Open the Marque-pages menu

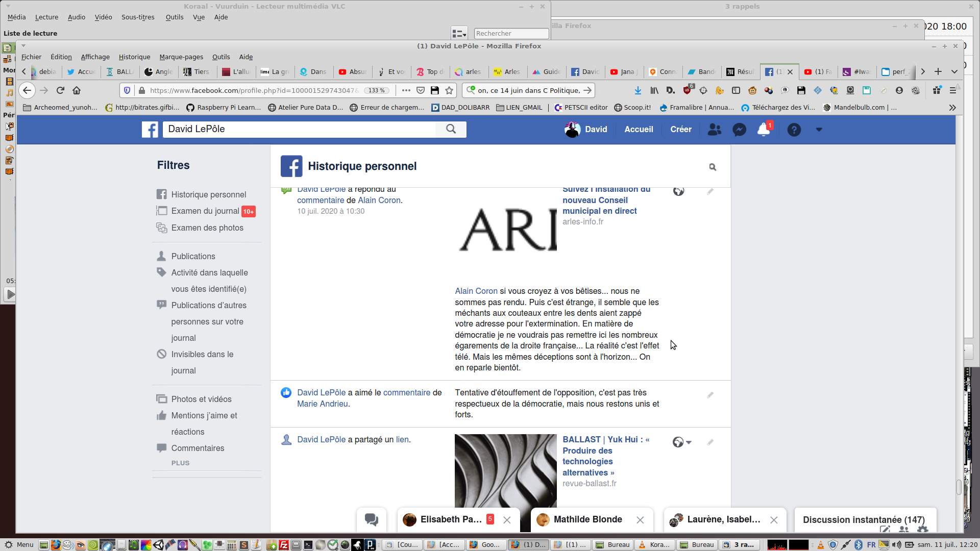(x=181, y=57)
